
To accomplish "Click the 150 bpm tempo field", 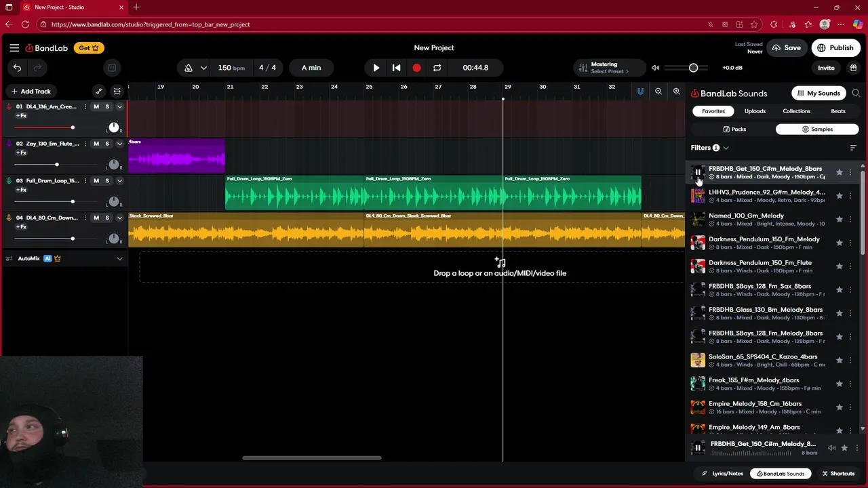I will [231, 68].
